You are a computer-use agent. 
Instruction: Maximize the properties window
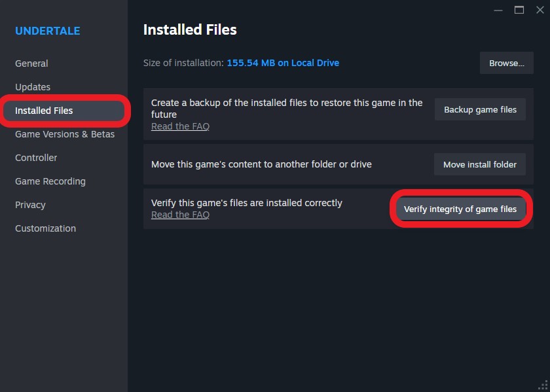coord(519,10)
